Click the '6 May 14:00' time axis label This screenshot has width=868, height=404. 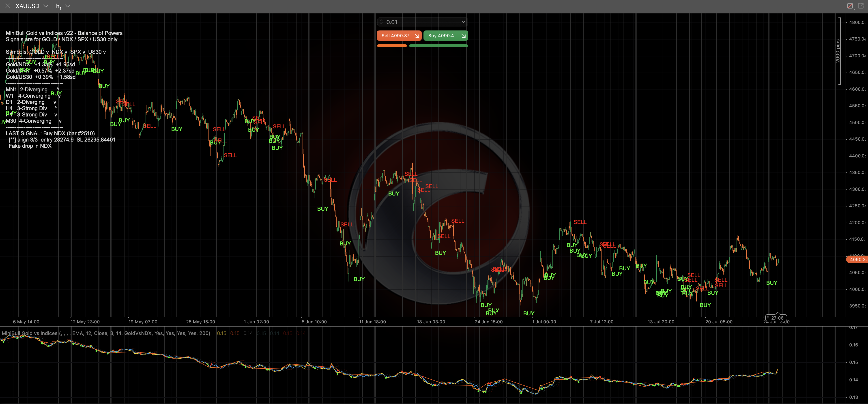(x=26, y=322)
